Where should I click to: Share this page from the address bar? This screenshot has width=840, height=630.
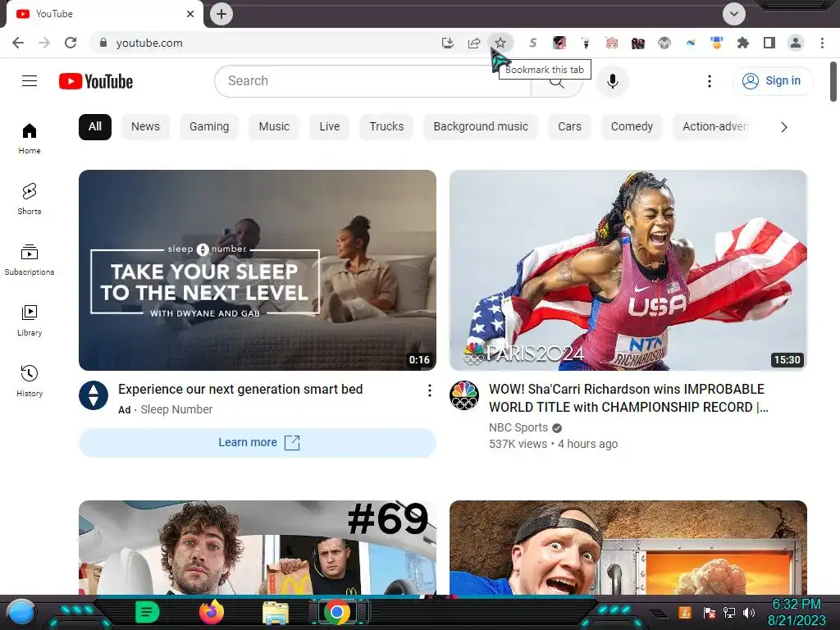pos(473,43)
